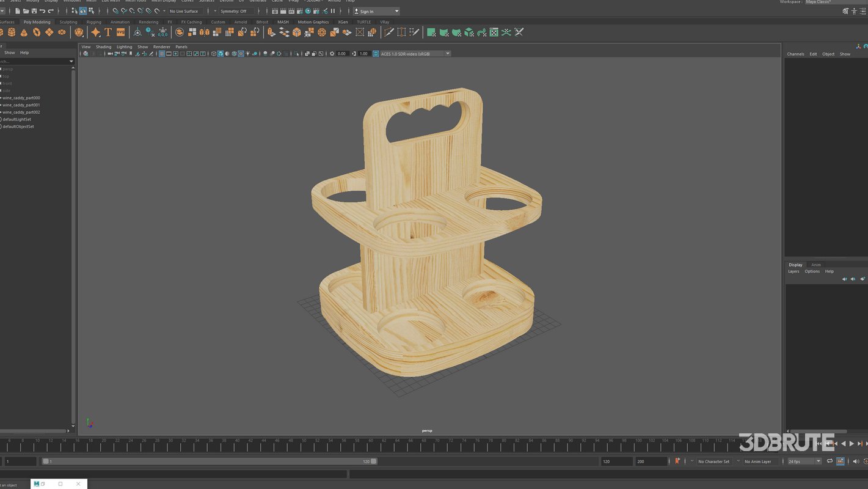Click the Maya icon on the Windows taskbar
868x489 pixels.
35,483
